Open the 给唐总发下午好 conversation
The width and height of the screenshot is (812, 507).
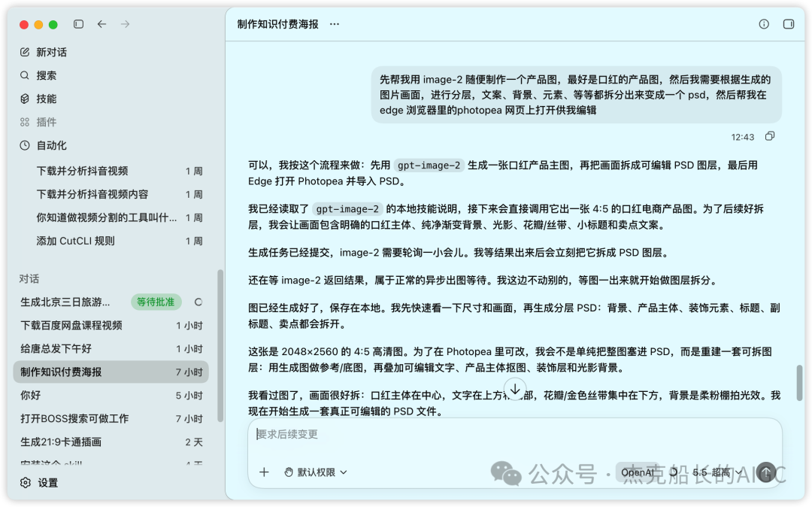111,348
